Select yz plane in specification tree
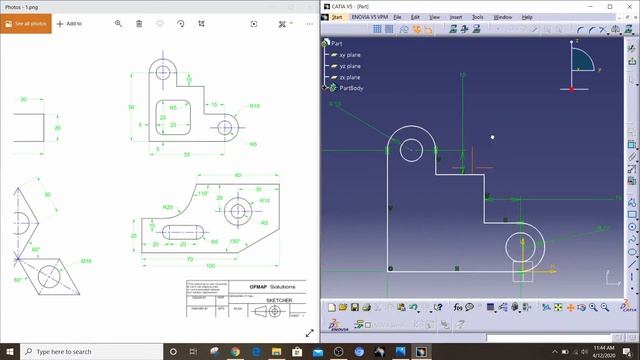Viewport: 640px width, 360px height. (350, 66)
